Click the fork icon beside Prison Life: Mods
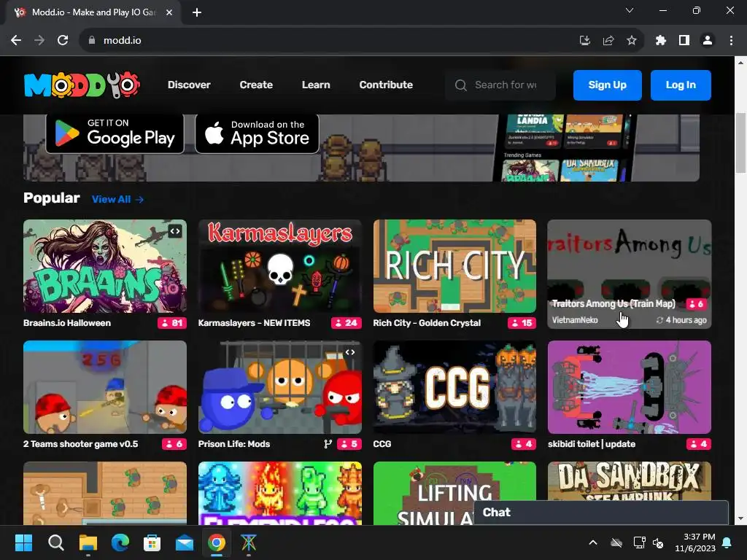 (328, 444)
